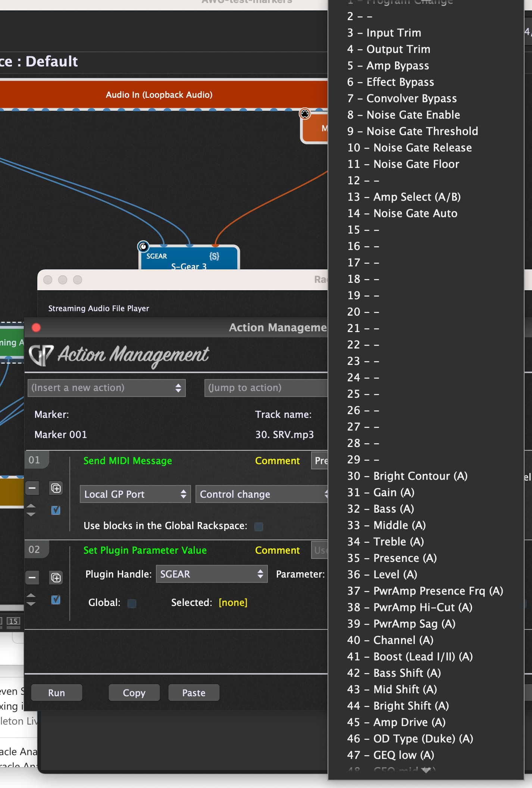Screen dimensions: 532x788
Task: Click the {S} badge on S-Gear block
Action: coord(214,256)
